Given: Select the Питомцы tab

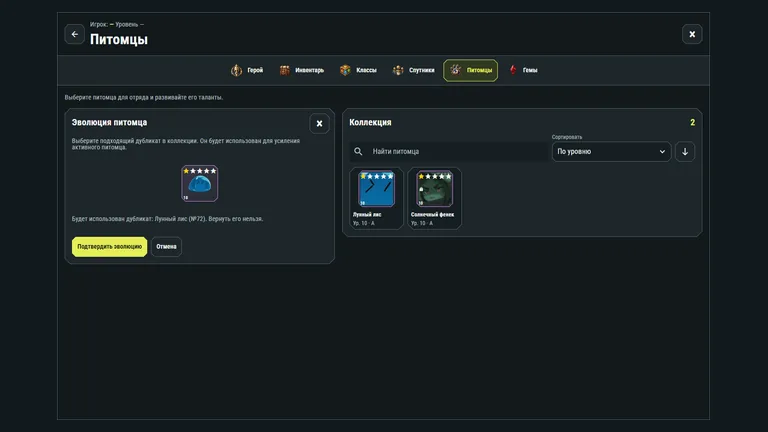Looking at the screenshot, I should (x=471, y=70).
